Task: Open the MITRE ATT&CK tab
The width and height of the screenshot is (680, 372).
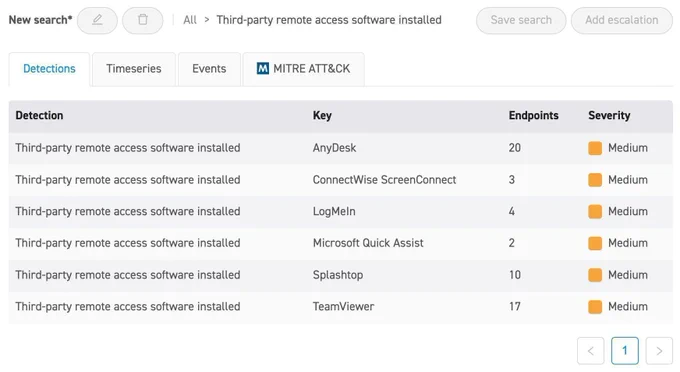Action: click(304, 69)
